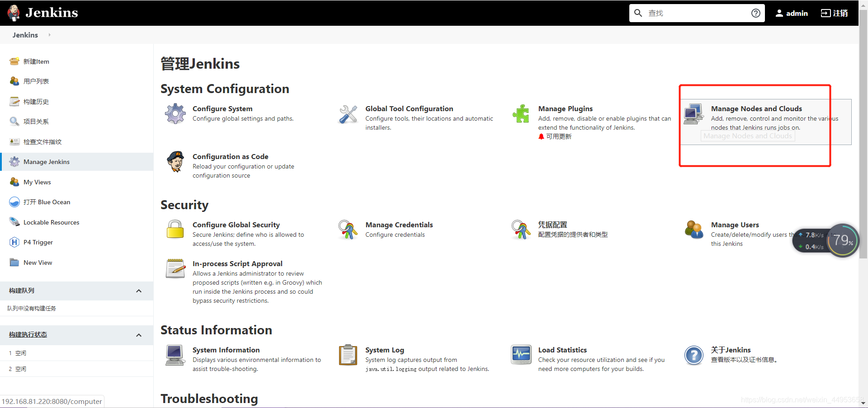Click the 检查文件指纹 fingerprint icon
The width and height of the screenshot is (868, 408).
(14, 142)
